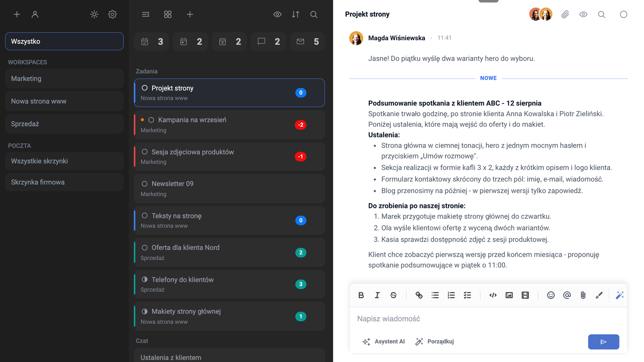Send the message with the blue button
644x362 pixels.
tap(603, 342)
